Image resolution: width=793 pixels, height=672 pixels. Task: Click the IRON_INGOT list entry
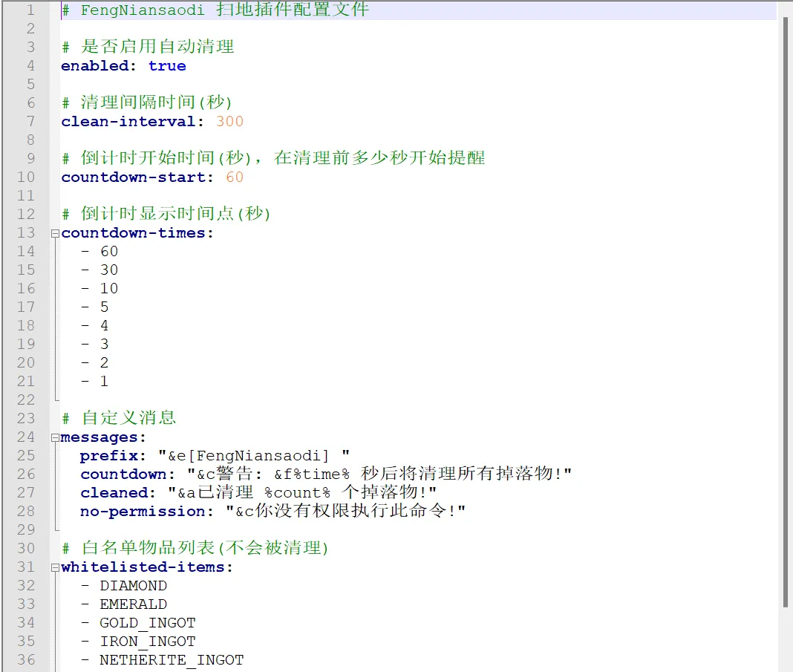click(x=148, y=642)
